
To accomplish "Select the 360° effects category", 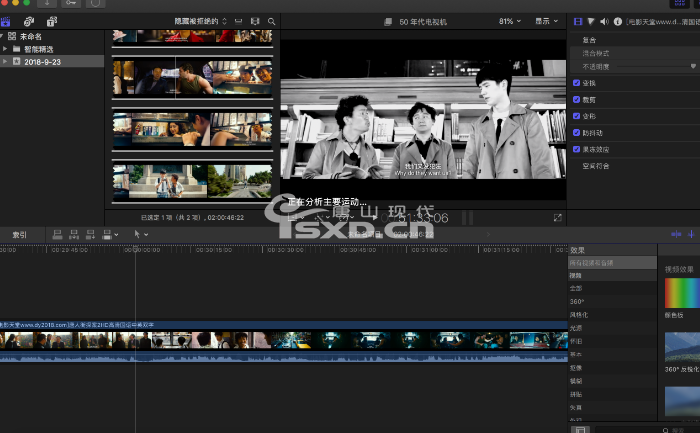I will (612, 302).
